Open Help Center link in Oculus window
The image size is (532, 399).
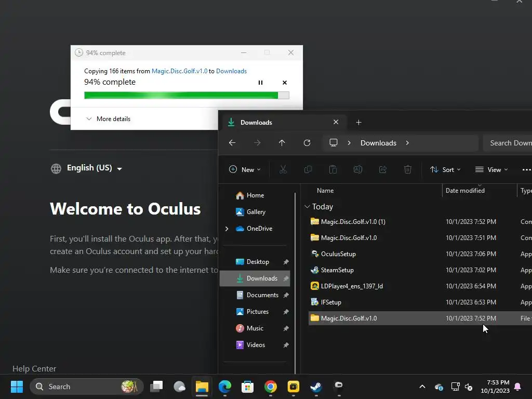pos(34,368)
